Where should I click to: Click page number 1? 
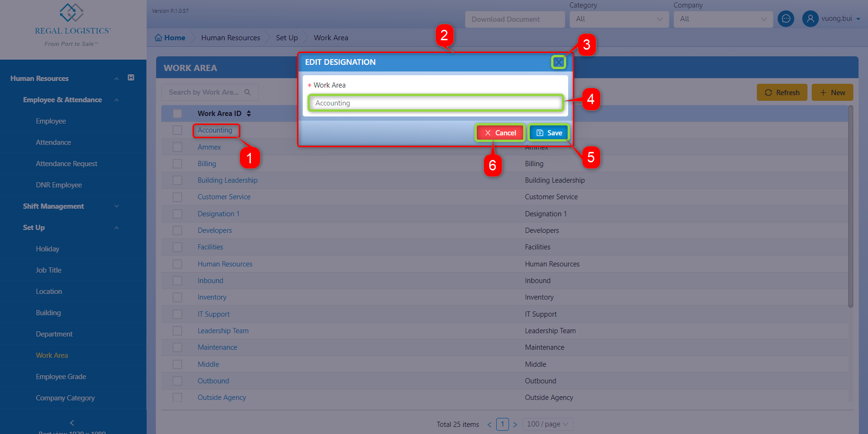(x=502, y=424)
